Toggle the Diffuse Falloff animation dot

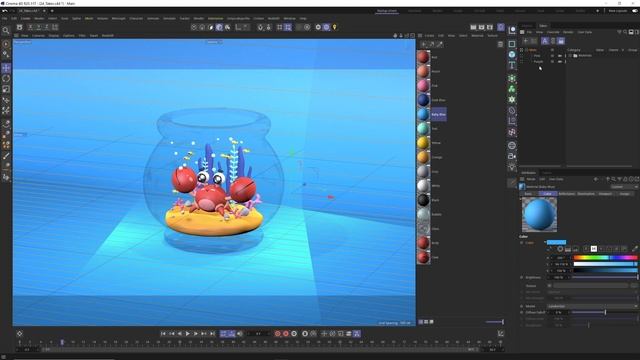522,312
